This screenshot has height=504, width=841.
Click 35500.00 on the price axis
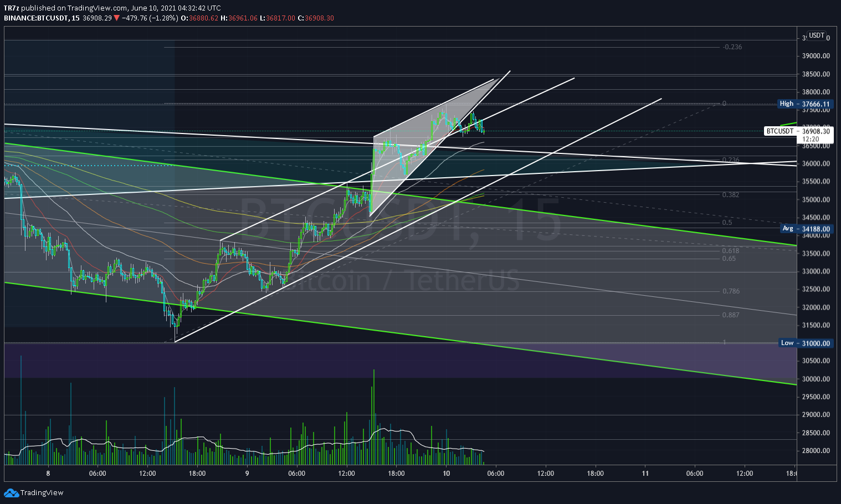click(816, 182)
